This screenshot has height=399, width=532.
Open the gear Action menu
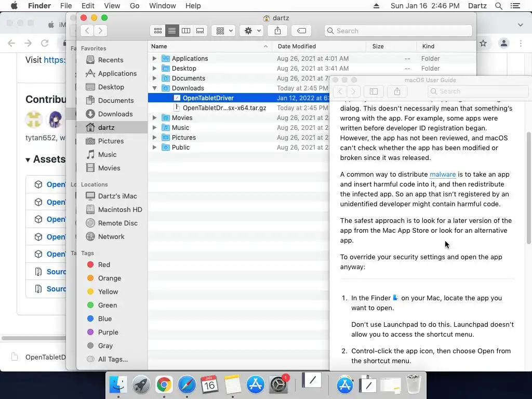(251, 31)
